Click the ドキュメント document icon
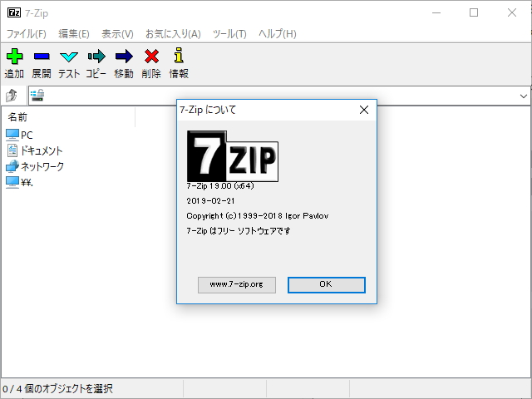Screen dimensions: 532x399 12,150
